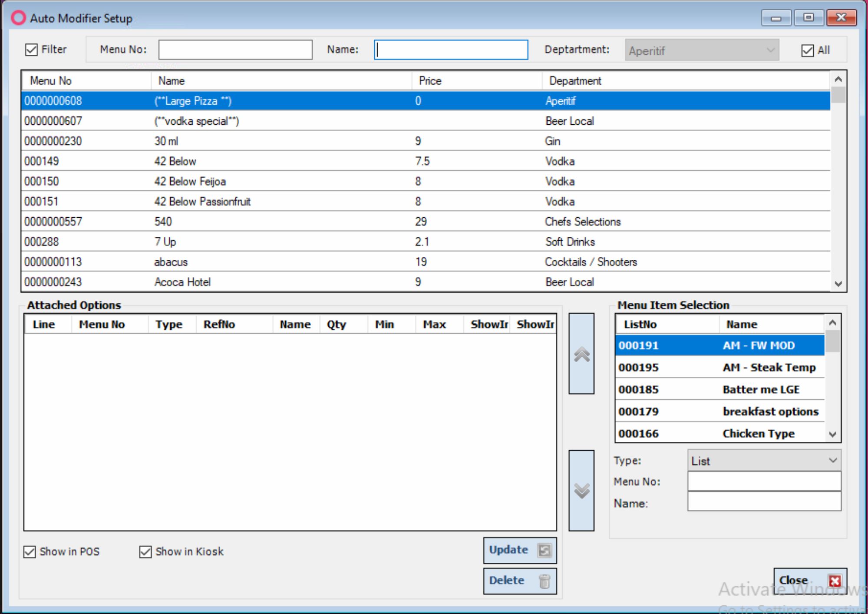The image size is (868, 614).
Task: Select the 7 Up row
Action: pyautogui.click(x=426, y=242)
